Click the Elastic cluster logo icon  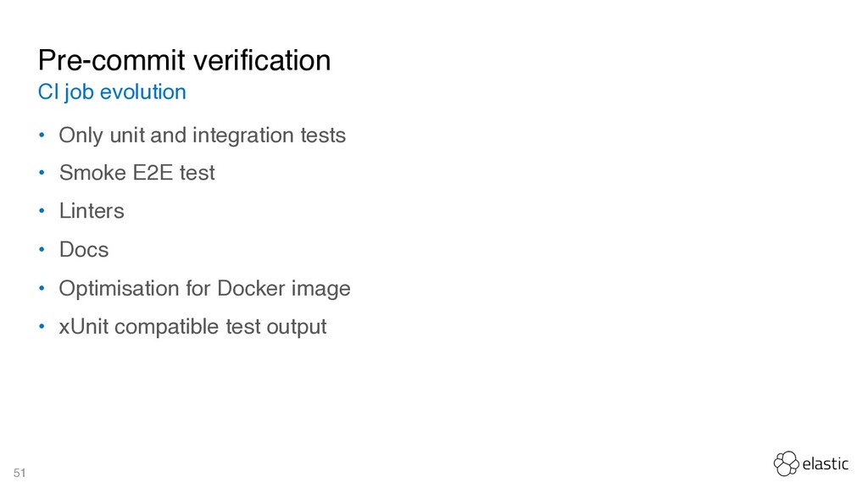tap(786, 463)
